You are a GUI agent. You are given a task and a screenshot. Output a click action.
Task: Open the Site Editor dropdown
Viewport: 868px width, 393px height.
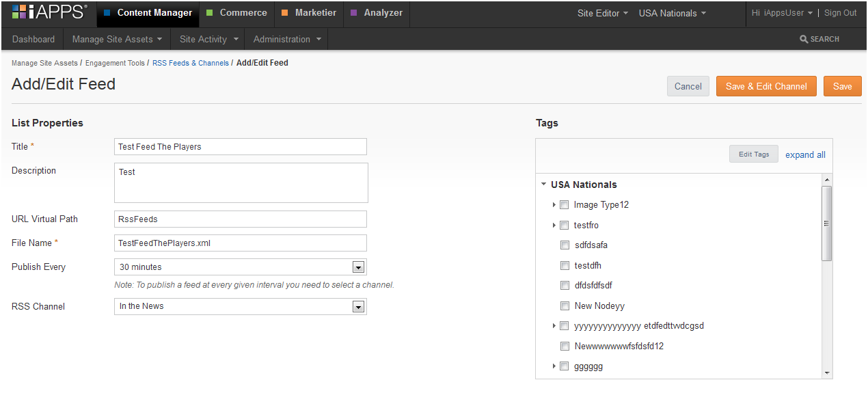pyautogui.click(x=602, y=13)
